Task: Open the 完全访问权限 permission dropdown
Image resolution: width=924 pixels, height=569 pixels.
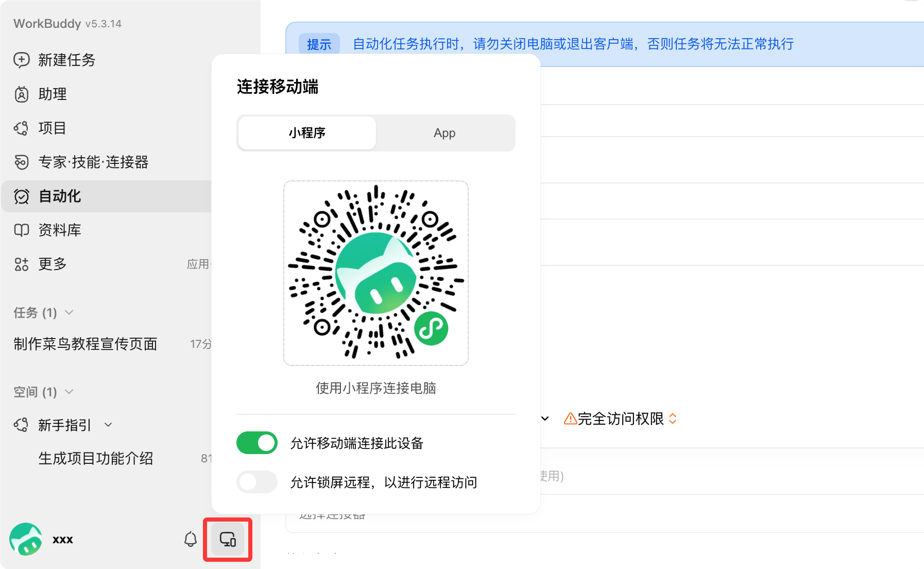Action: pos(621,419)
